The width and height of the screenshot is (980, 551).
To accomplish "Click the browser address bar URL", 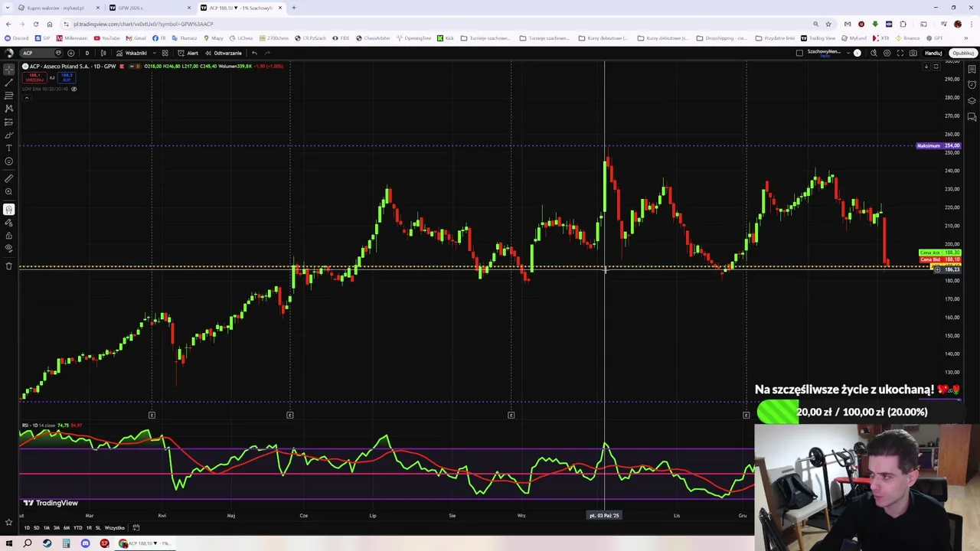I will point(143,24).
